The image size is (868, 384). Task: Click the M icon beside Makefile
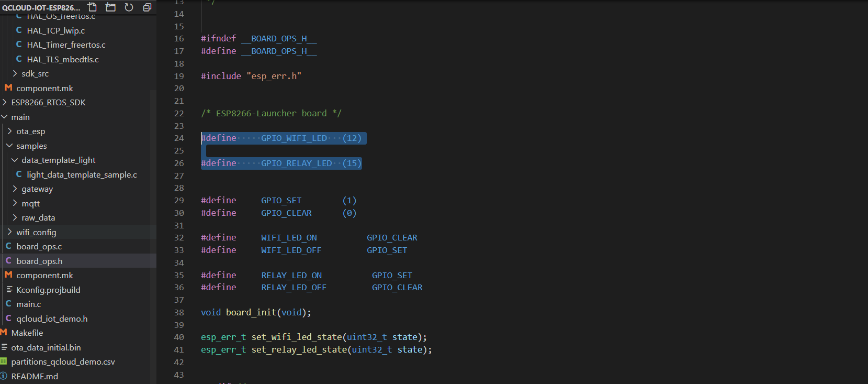4,333
